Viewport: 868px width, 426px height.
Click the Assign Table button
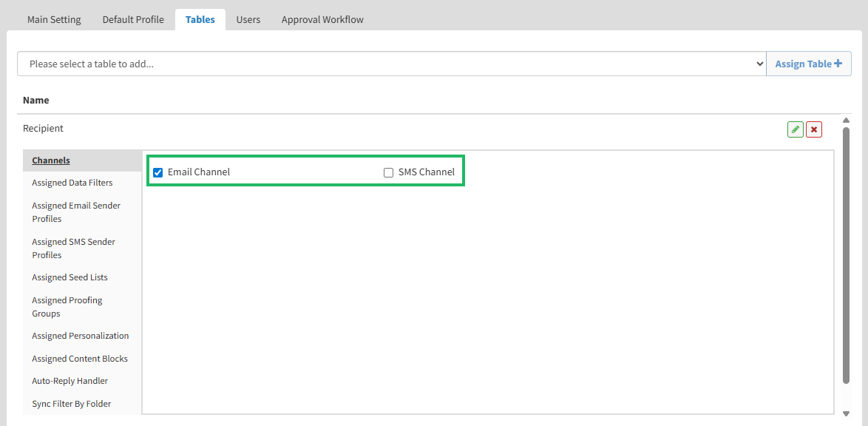[808, 64]
